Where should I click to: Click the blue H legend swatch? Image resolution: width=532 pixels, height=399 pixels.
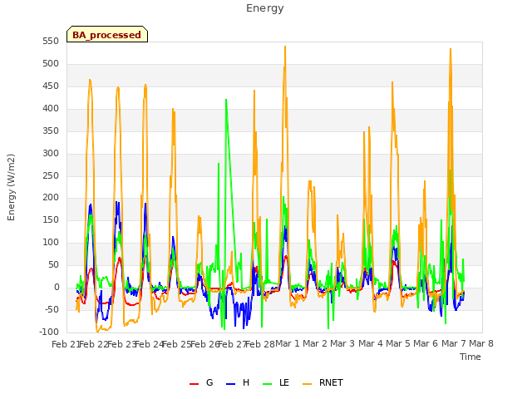[x=230, y=384]
